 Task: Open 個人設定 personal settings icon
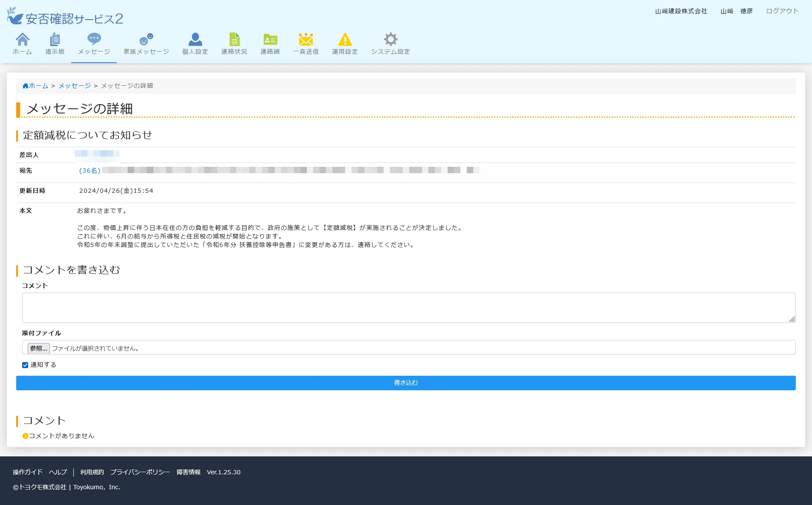[x=195, y=43]
